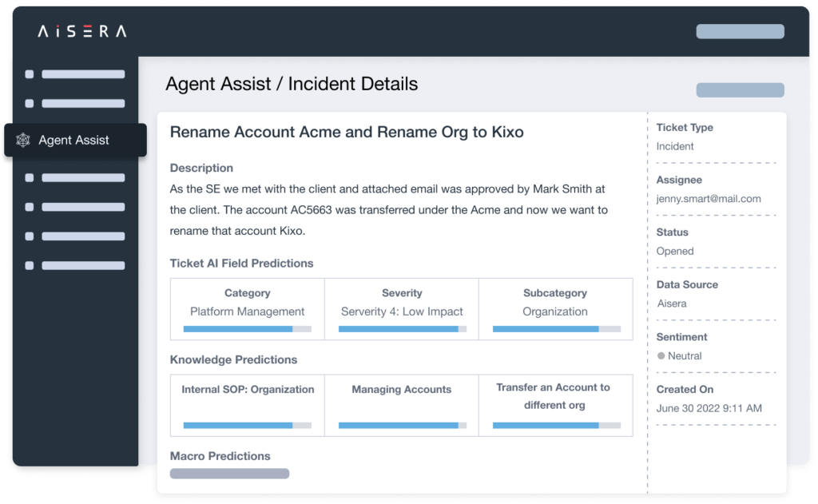Open the first sidebar navigation icon
The width and height of the screenshot is (818, 504).
29,73
